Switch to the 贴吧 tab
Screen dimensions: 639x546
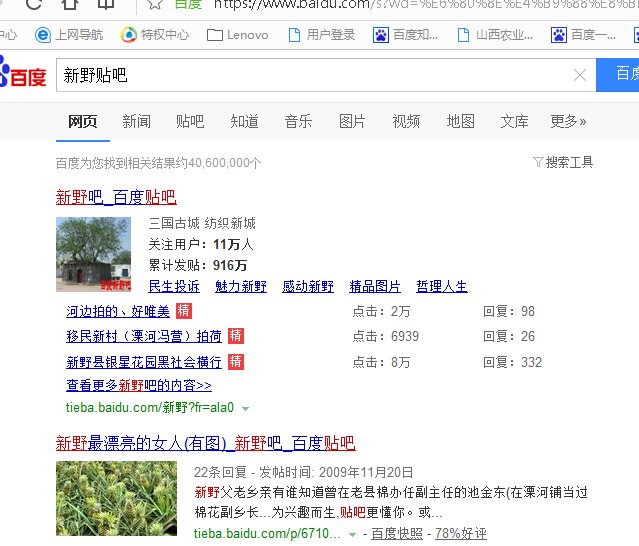click(x=190, y=121)
